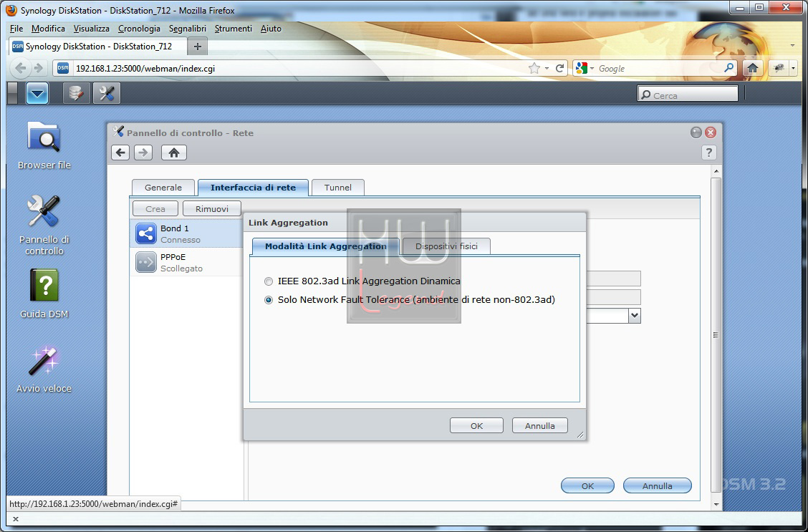This screenshot has width=808, height=532.
Task: Open the DSM main menu dropdown button
Action: 37,94
